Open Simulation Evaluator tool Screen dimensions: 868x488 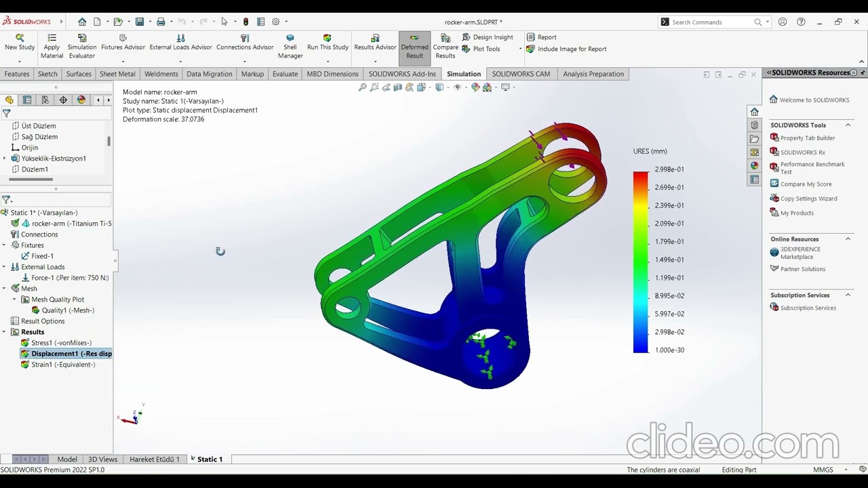(x=81, y=46)
